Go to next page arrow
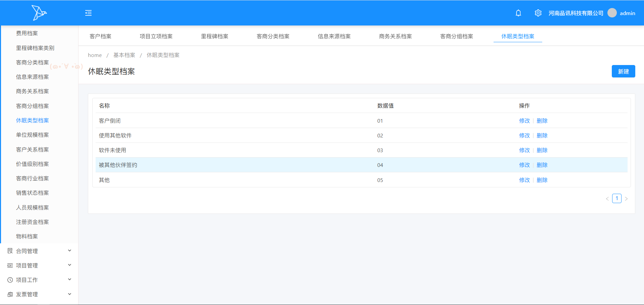Viewport: 644px width, 305px height. tap(626, 199)
